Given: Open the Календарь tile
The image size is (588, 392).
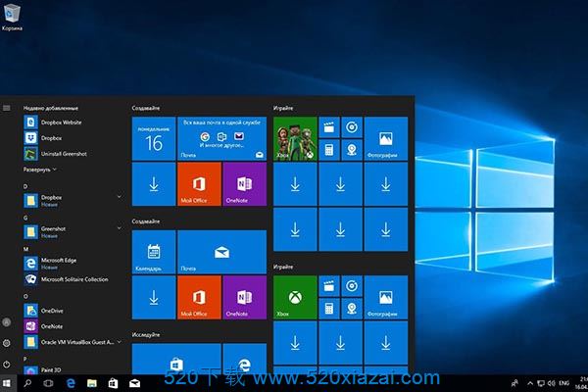Looking at the screenshot, I should 154,253.
